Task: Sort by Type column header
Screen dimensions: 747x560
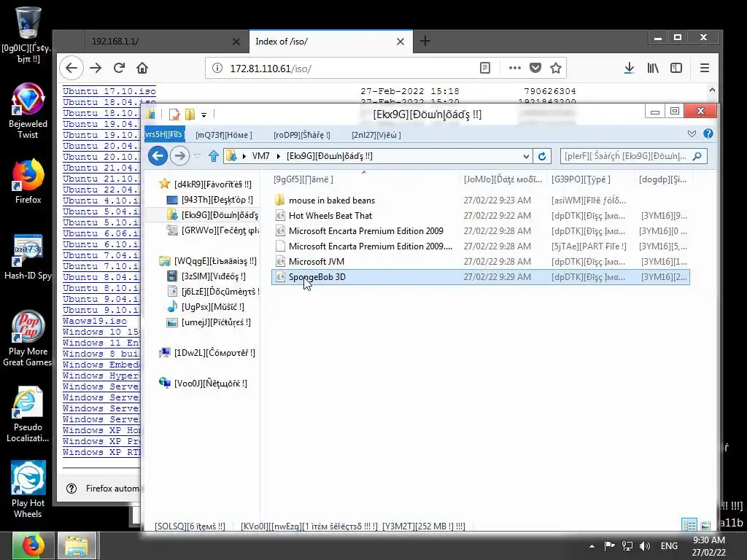Action: coord(591,179)
